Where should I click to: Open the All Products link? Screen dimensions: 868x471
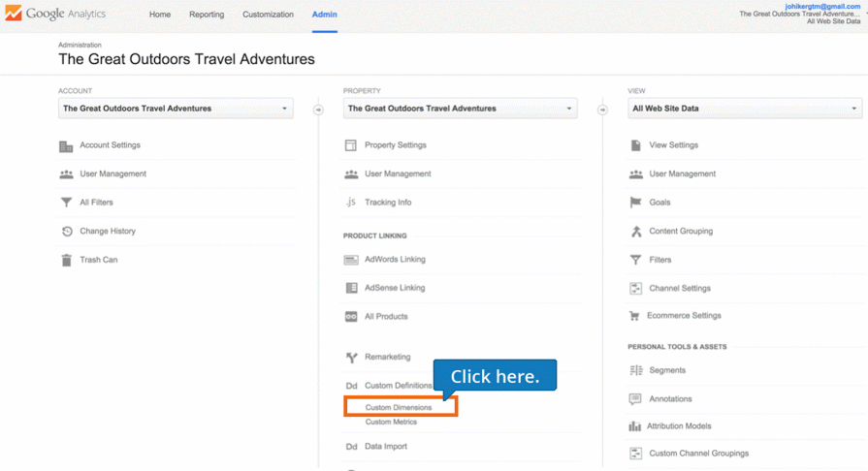pos(386,317)
